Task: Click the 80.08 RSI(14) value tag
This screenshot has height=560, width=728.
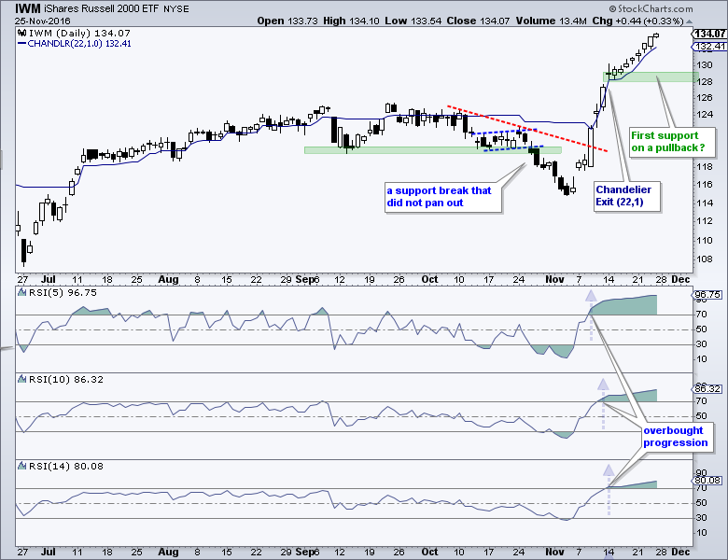Action: click(708, 480)
